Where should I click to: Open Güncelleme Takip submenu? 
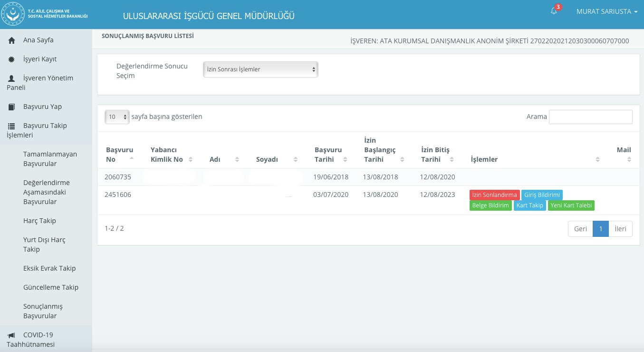(x=51, y=287)
